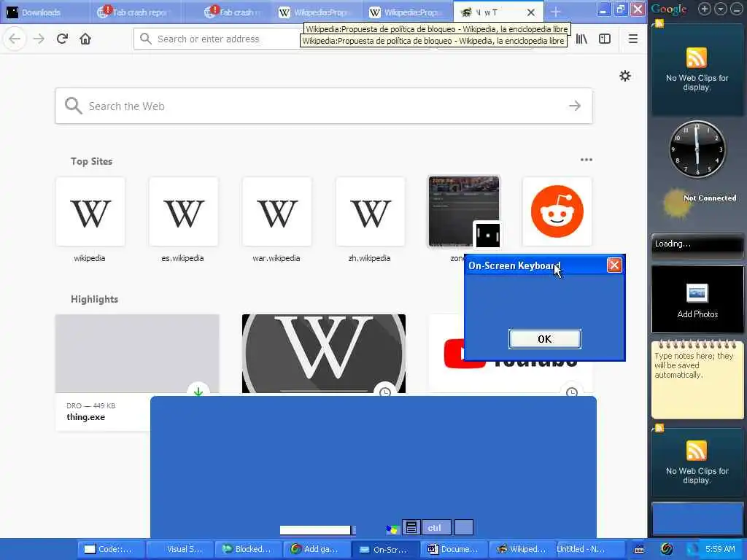Open the Firefox hamburger menu
747x560 pixels.
coord(632,39)
